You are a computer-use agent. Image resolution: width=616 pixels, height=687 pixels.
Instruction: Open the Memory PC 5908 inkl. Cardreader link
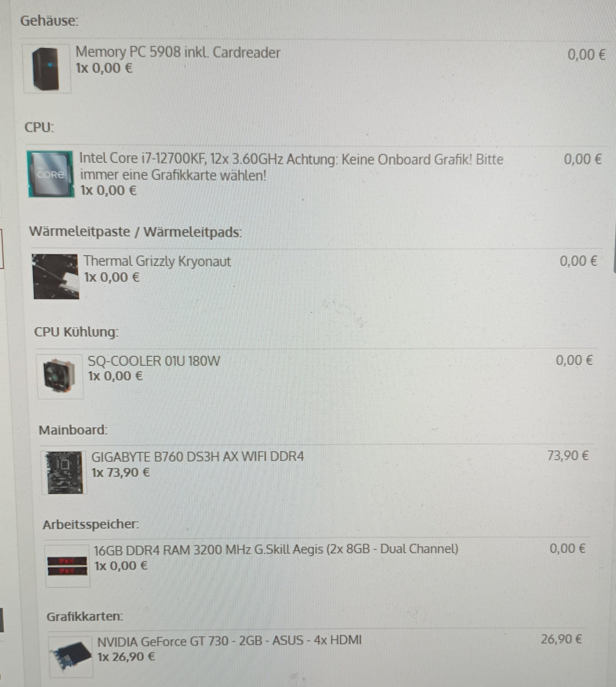point(178,52)
